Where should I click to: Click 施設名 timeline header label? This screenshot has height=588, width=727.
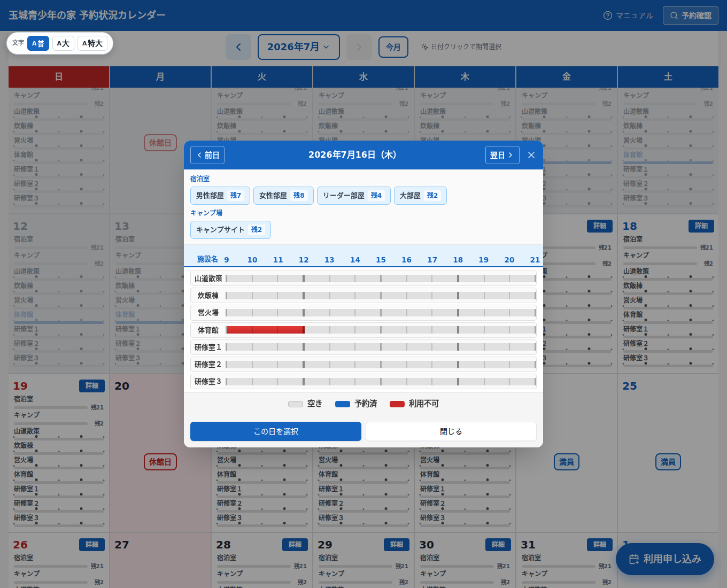tap(207, 259)
